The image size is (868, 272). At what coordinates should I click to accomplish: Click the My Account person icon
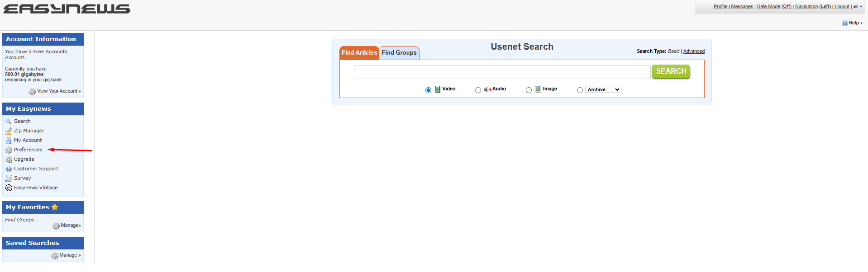pos(9,141)
